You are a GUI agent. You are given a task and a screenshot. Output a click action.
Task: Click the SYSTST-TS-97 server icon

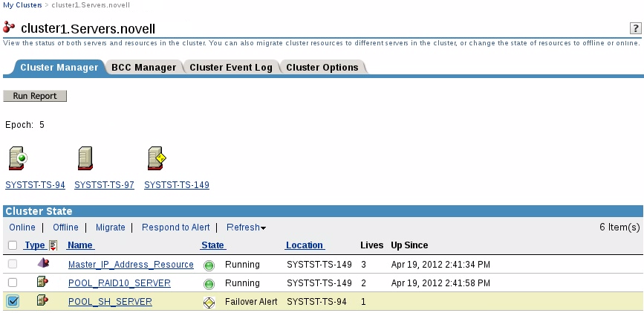[x=85, y=158]
